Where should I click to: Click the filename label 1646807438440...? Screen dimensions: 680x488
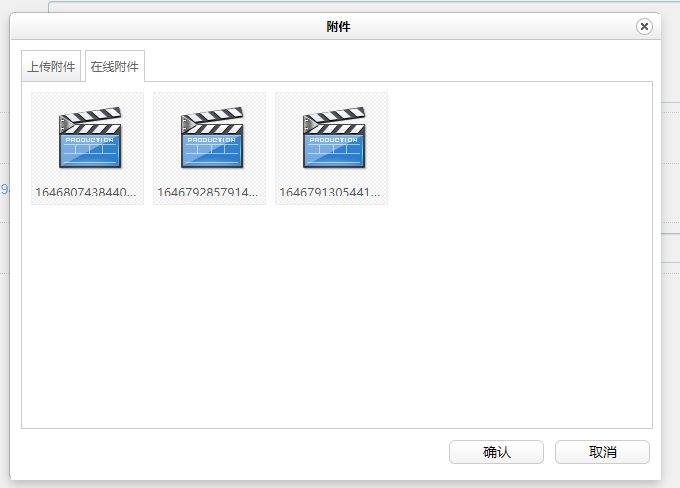point(86,192)
